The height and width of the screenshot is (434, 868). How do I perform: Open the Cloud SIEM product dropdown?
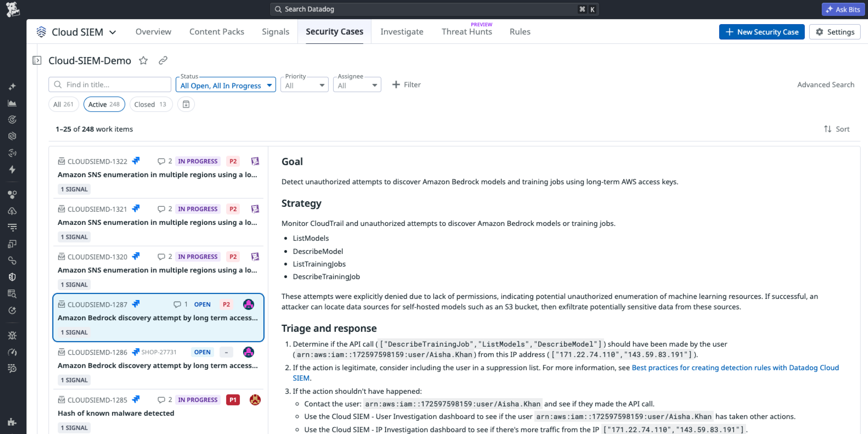tap(77, 32)
